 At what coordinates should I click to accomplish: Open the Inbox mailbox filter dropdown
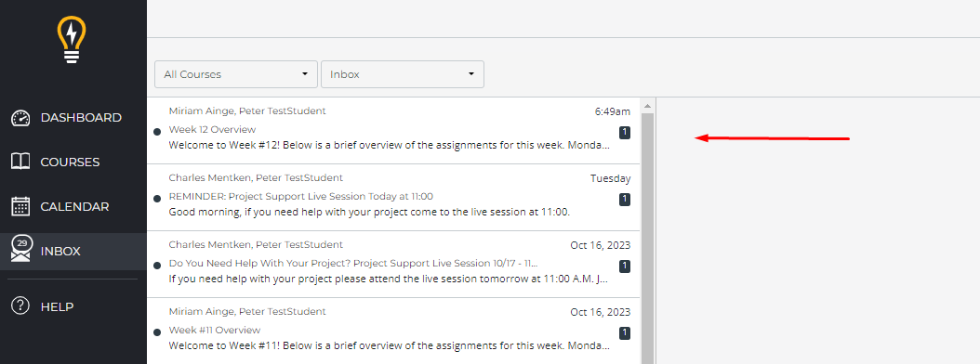(403, 74)
